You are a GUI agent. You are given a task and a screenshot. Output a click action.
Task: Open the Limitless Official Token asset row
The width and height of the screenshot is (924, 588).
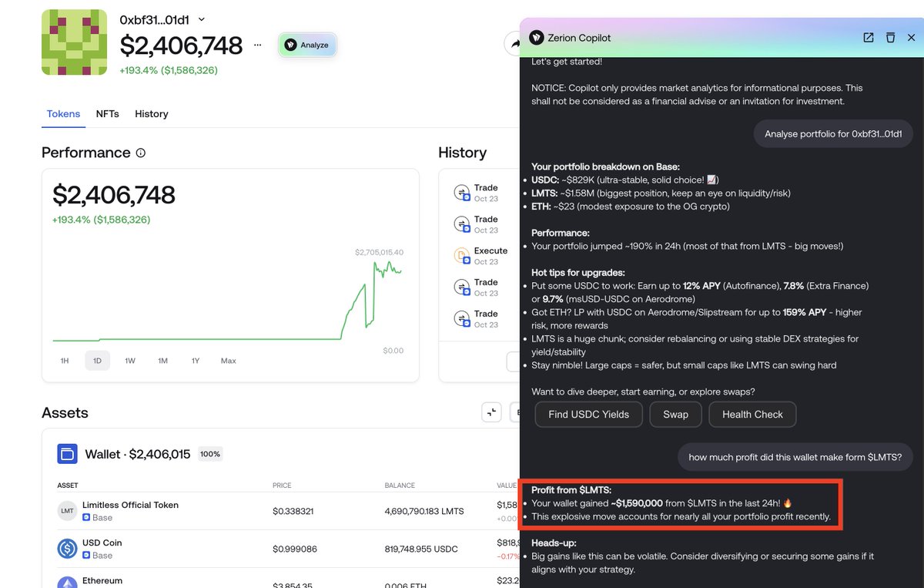point(130,511)
